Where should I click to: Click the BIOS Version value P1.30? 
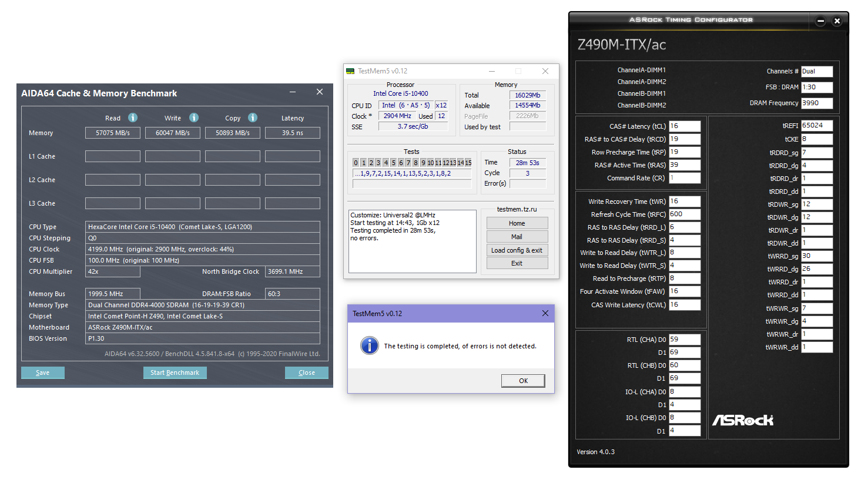(x=203, y=338)
